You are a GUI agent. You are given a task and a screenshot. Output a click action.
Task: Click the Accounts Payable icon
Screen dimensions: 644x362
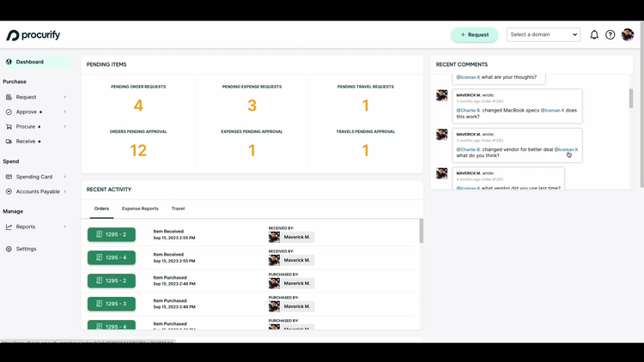9,191
